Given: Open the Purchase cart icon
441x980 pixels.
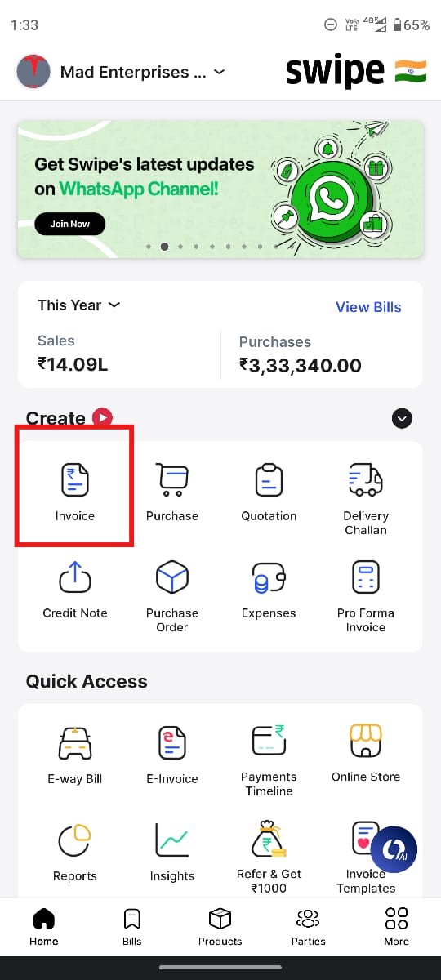Looking at the screenshot, I should coord(172,480).
